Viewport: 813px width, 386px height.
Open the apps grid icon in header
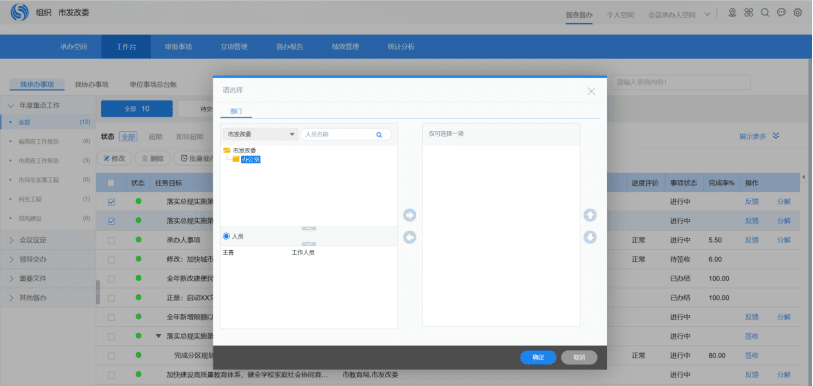748,13
